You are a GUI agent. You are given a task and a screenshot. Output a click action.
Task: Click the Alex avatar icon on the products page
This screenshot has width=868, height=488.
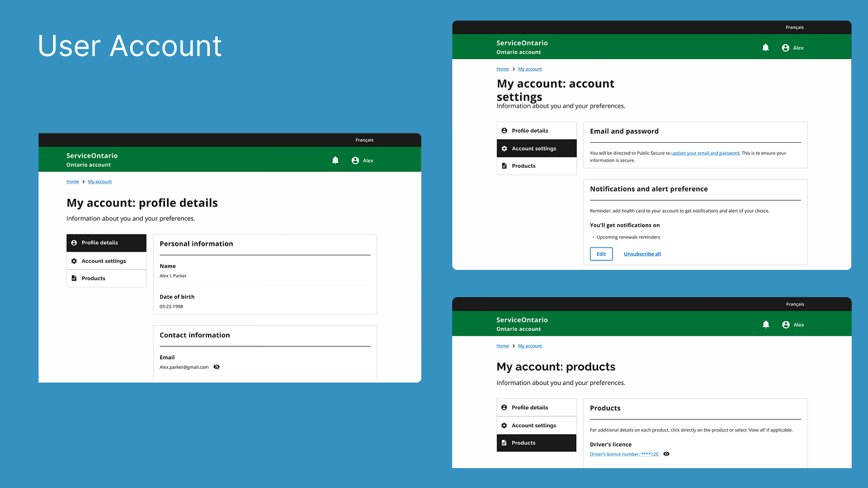click(x=785, y=325)
